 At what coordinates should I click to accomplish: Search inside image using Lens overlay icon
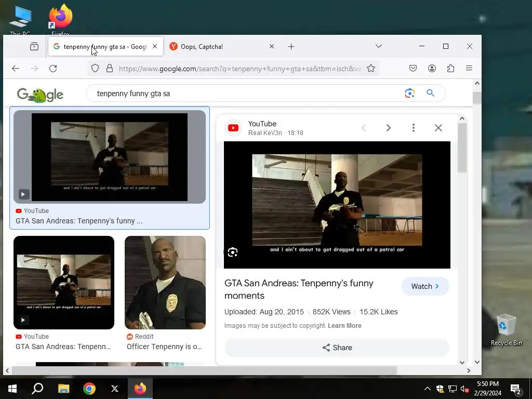(233, 252)
